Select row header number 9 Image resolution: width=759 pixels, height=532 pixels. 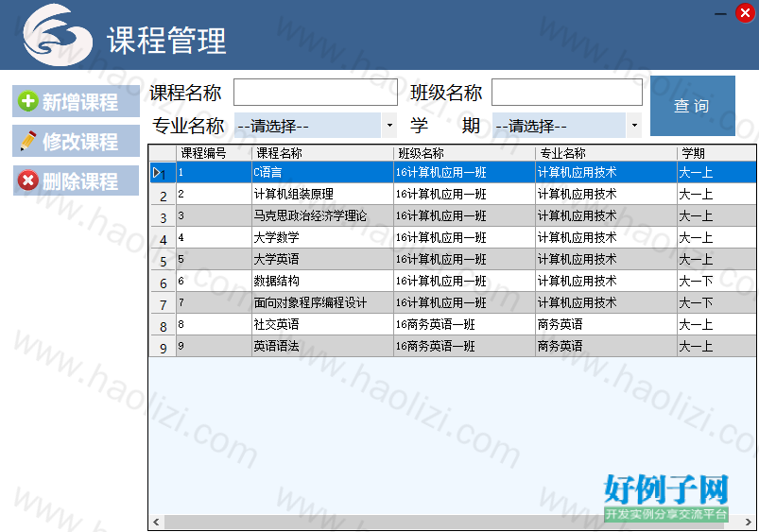click(163, 346)
